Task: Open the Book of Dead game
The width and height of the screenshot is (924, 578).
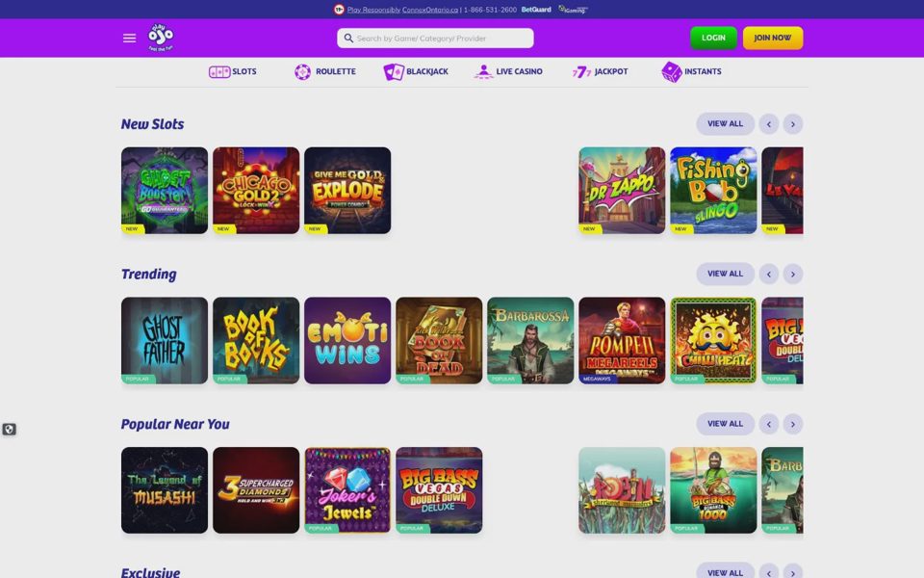Action: (x=439, y=340)
